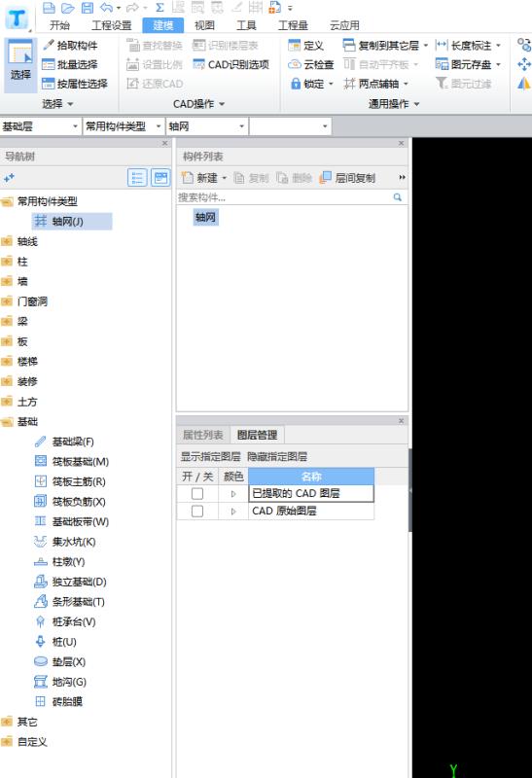Viewport: 532px width, 778px height.
Task: Click 复制到其它层 copy to other floors
Action: click(x=381, y=46)
